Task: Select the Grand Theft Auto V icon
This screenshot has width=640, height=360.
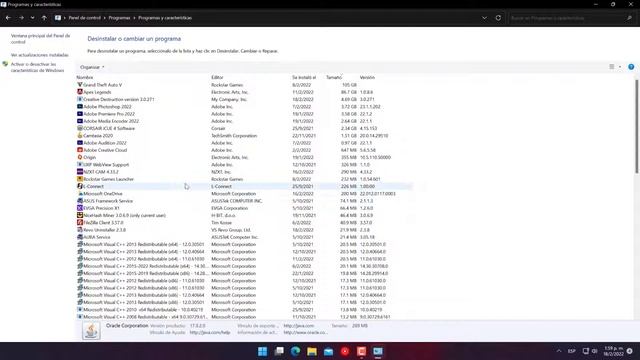Action: (80, 85)
